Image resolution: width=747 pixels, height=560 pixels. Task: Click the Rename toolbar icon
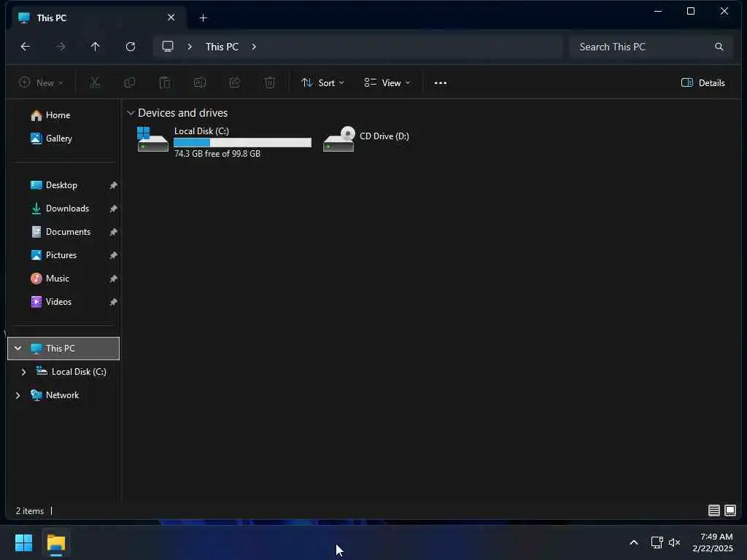pos(200,82)
